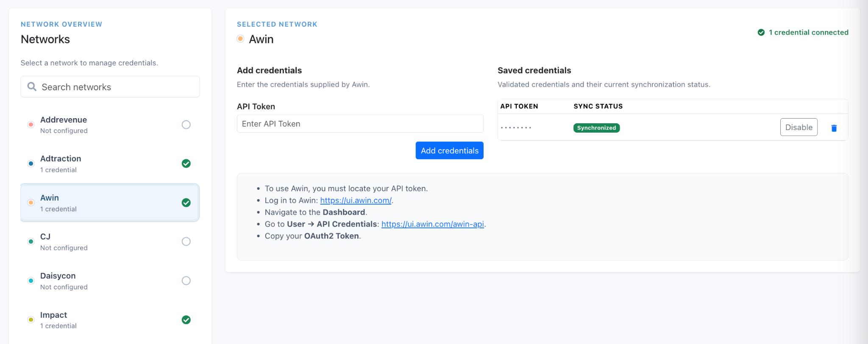Click the search magnifier icon

(x=32, y=86)
